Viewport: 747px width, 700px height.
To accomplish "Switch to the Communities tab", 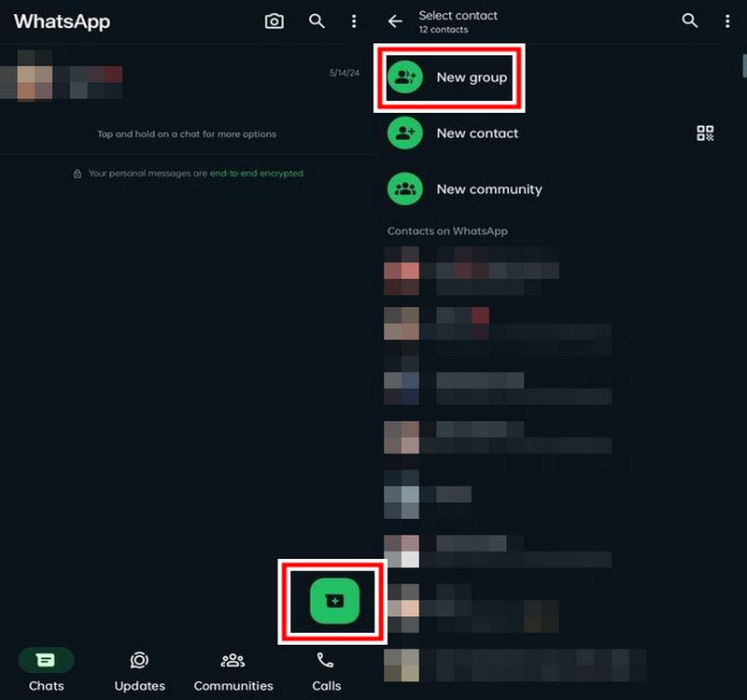I will pos(233,671).
